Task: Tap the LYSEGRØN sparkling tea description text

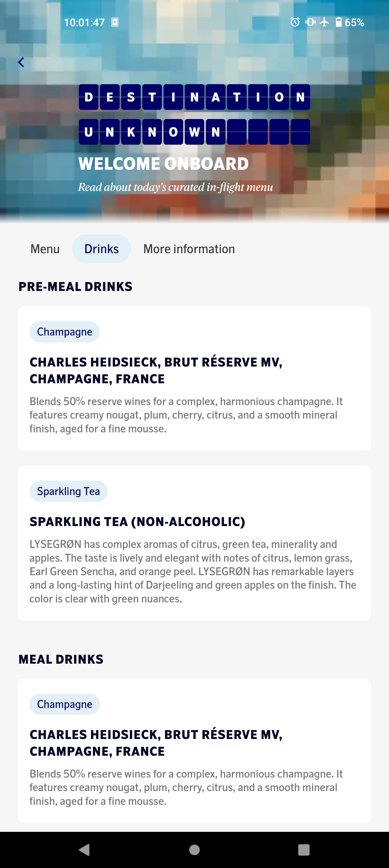Action: 193,571
